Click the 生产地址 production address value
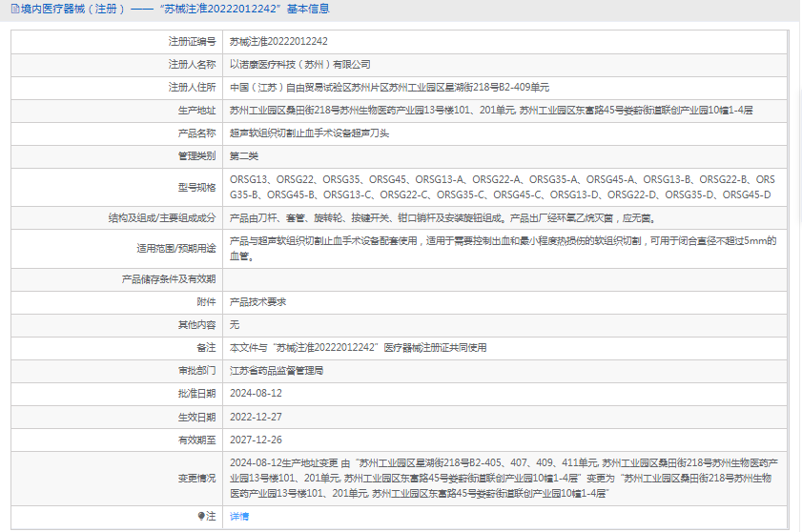 tap(491, 111)
